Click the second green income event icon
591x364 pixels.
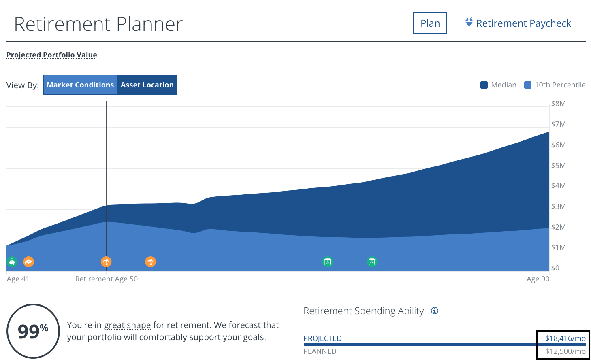pyautogui.click(x=372, y=262)
